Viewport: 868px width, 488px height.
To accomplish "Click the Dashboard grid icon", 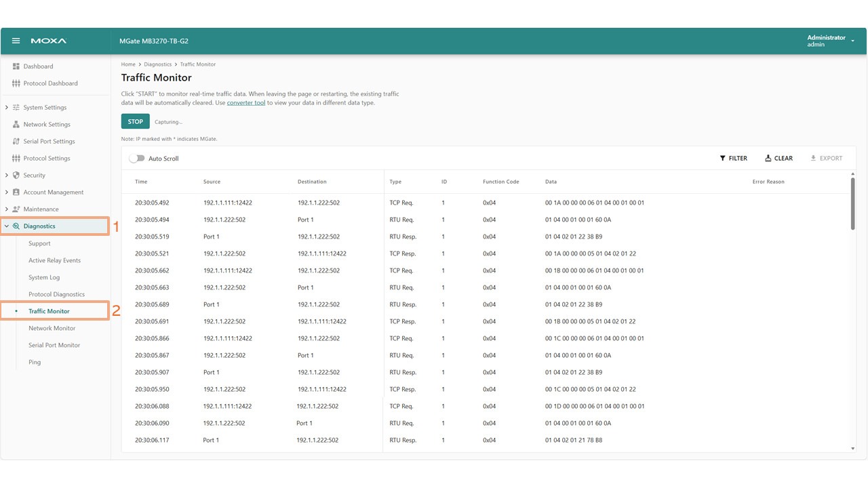I will (16, 66).
